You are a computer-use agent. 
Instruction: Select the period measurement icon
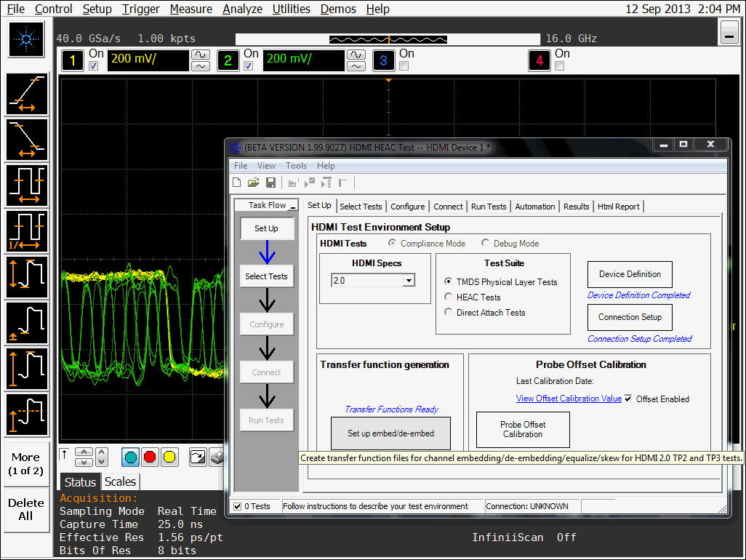pyautogui.click(x=28, y=185)
